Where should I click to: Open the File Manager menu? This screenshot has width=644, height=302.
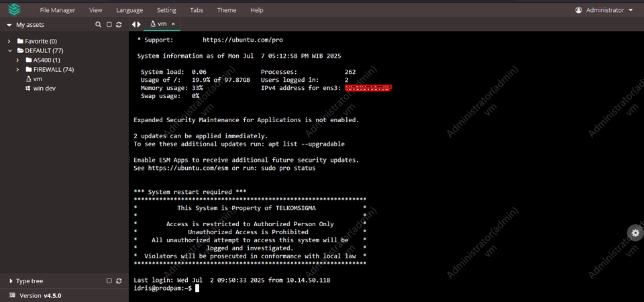point(58,10)
